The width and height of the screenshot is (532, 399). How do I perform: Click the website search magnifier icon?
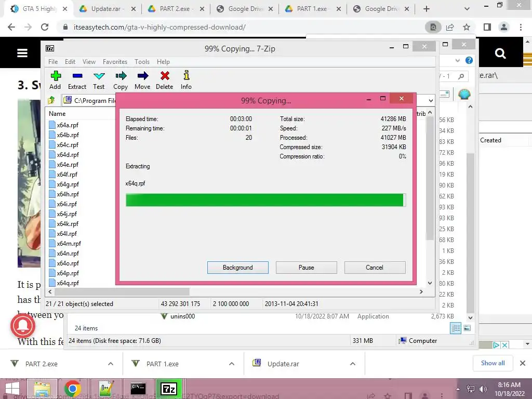(x=500, y=54)
